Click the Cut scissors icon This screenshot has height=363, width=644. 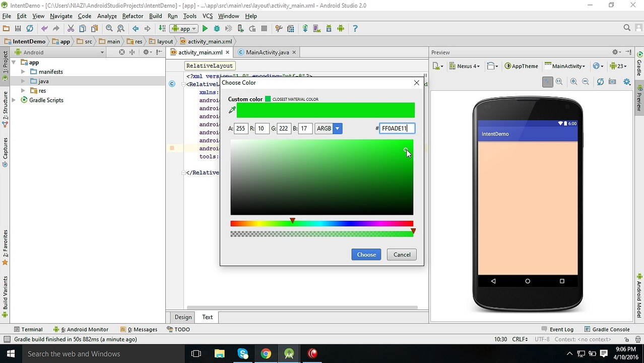71,29
